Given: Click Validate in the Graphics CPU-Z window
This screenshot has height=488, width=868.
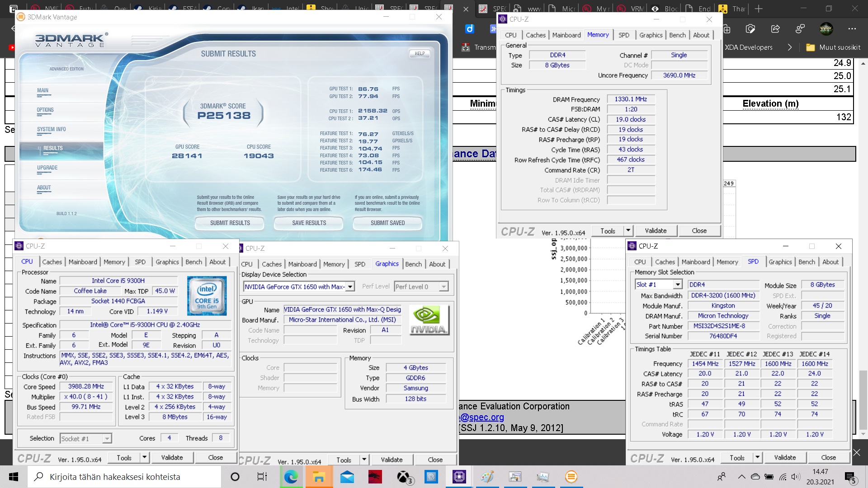Looking at the screenshot, I should [392, 460].
